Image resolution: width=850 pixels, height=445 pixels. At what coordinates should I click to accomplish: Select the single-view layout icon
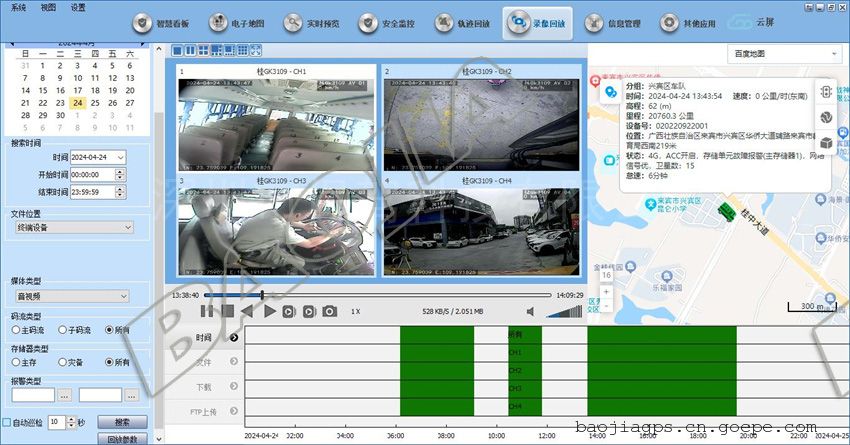pos(177,50)
